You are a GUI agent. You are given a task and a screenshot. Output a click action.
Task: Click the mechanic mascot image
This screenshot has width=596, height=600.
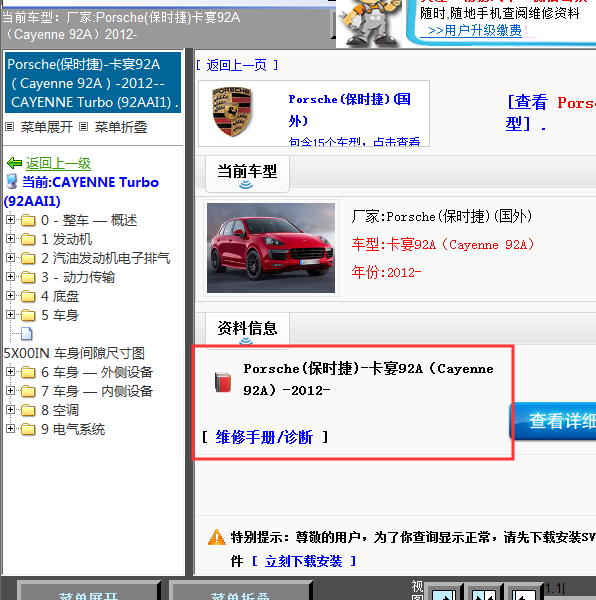click(369, 23)
